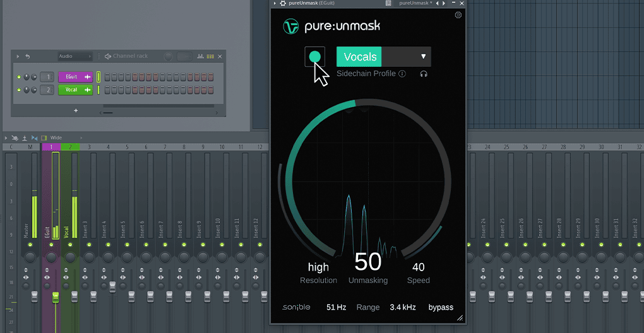Click the learn button in pure:unmask
Viewport: 644px width, 333px height.
(x=315, y=57)
